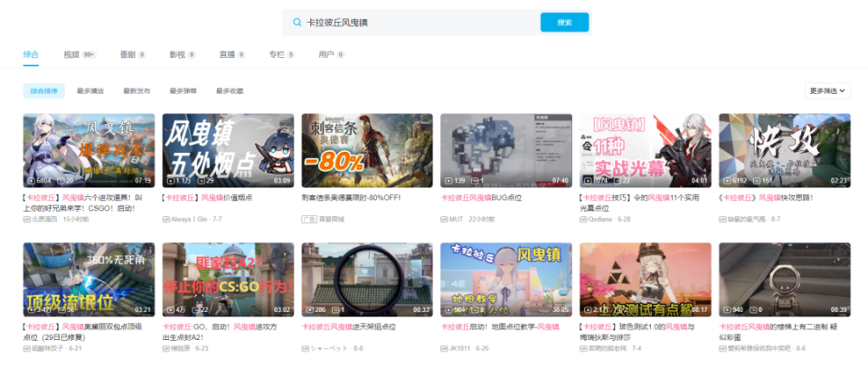The width and height of the screenshot is (868, 369).
Task: Open the 停止你的CS:GO行为 thumbnail
Action: coord(228,279)
